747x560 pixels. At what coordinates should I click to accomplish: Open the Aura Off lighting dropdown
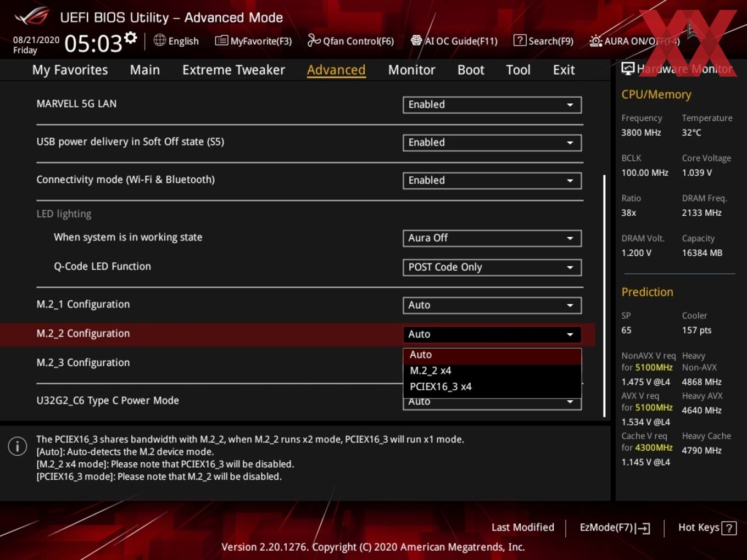[492, 238]
